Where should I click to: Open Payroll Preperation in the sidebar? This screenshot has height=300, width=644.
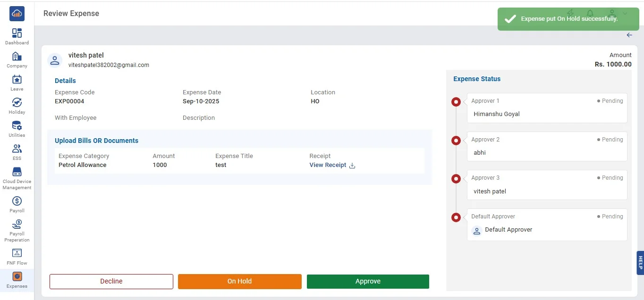(x=17, y=230)
